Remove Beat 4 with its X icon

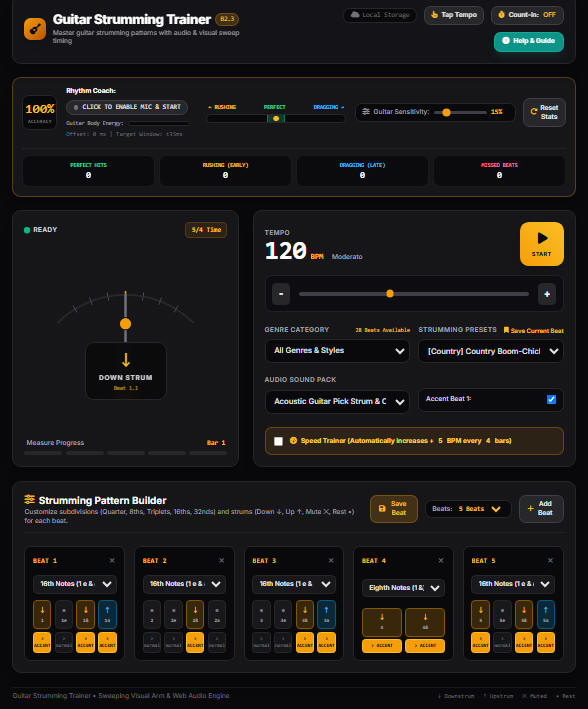tap(441, 561)
